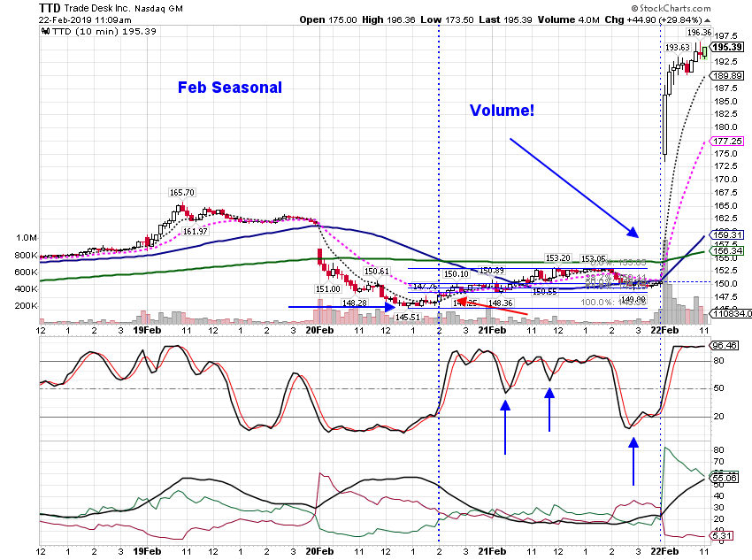Screen dimensions: 752x560
Task: Click the red 5.31 indicator value tag
Action: point(722,535)
